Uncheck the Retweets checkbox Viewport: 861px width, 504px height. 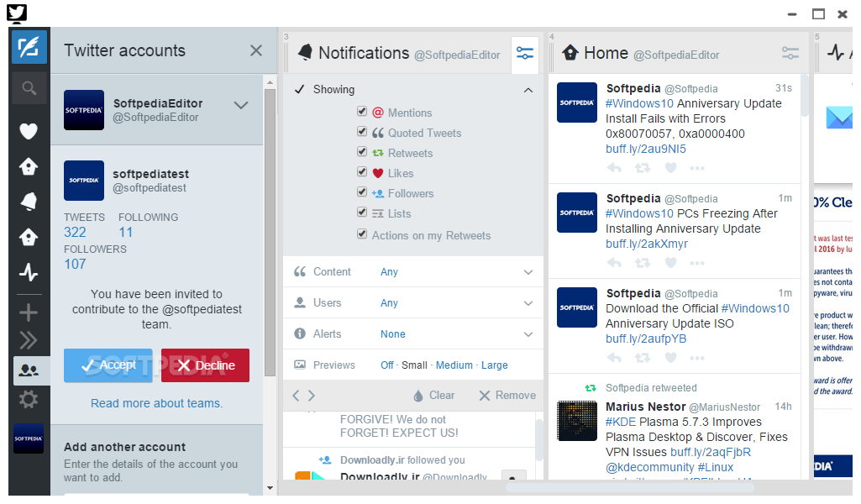point(362,151)
